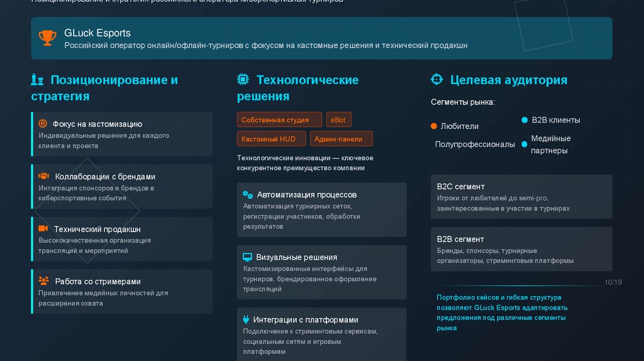Click the chip icon beside Технологические решения

[x=243, y=79]
